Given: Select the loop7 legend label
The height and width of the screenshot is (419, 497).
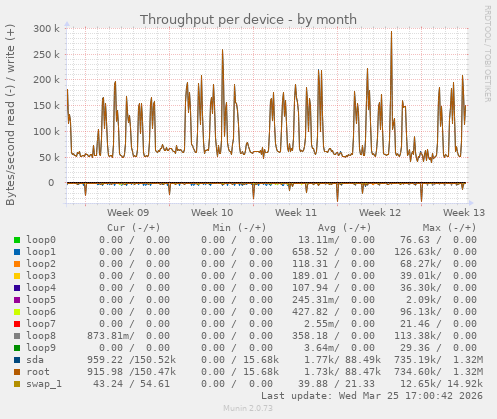Looking at the screenshot, I should pyautogui.click(x=41, y=324).
